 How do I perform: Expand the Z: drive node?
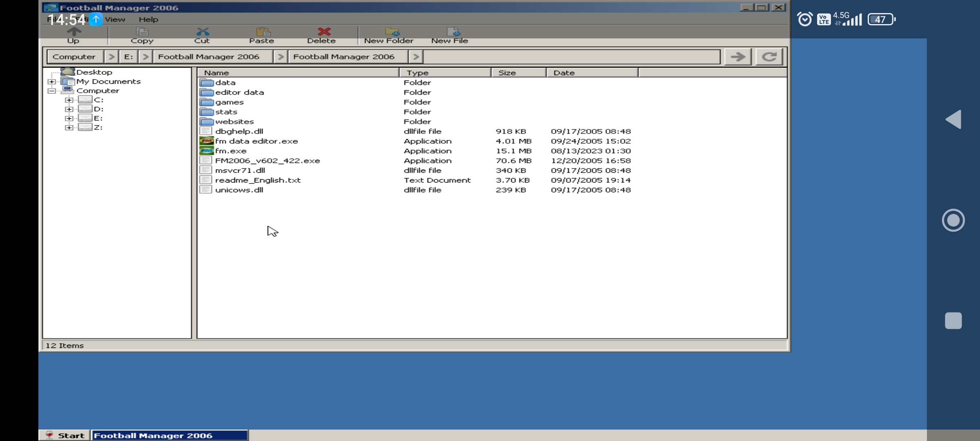click(69, 127)
